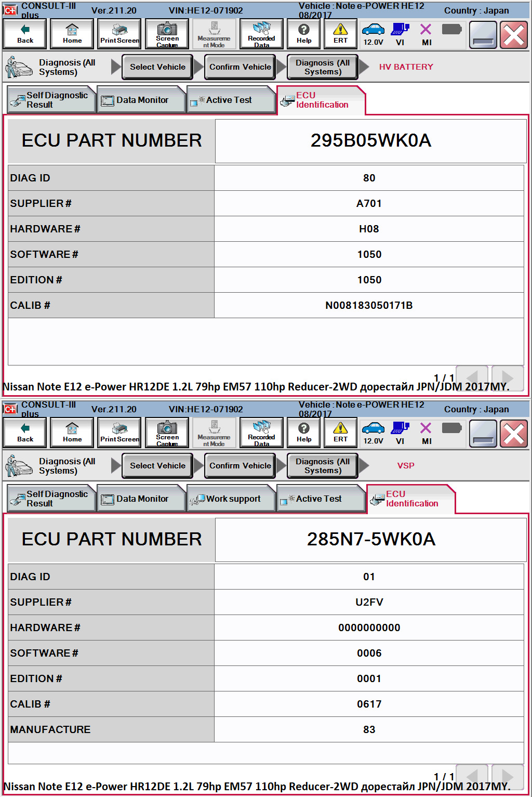Image resolution: width=532 pixels, height=797 pixels.
Task: Open Data Monitor tab in VSP window
Action: [x=141, y=499]
